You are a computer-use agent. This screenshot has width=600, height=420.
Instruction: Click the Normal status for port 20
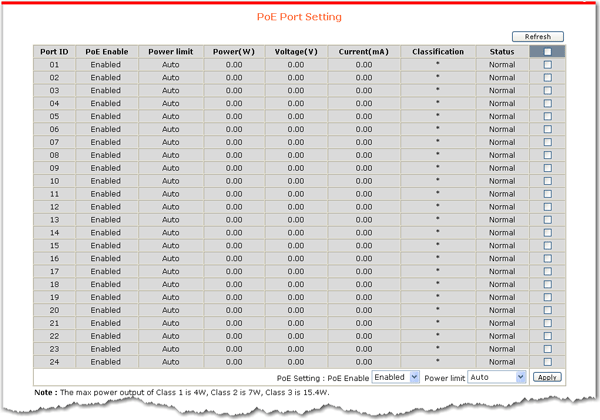502,310
